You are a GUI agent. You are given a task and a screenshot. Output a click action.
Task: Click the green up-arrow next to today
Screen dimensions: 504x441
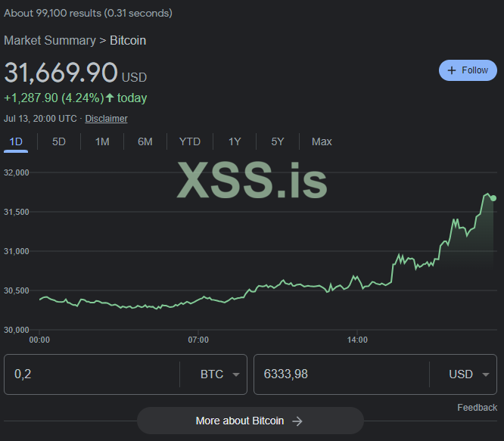[x=110, y=98]
